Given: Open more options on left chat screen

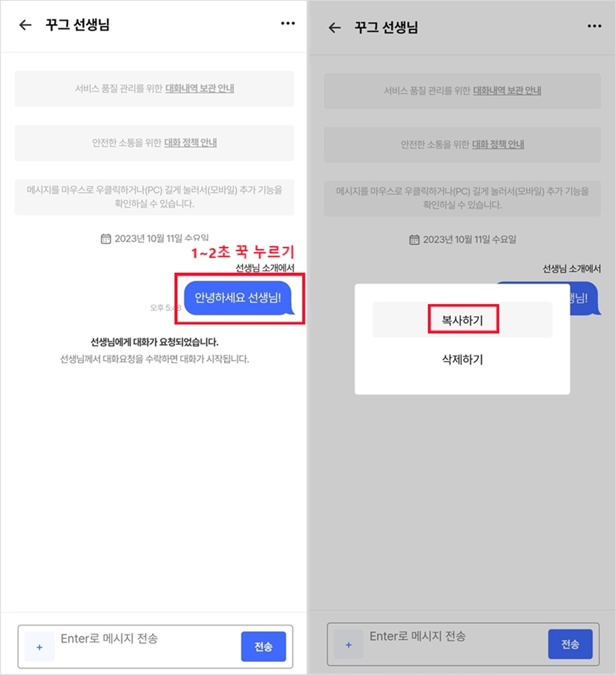Looking at the screenshot, I should pos(288,23).
